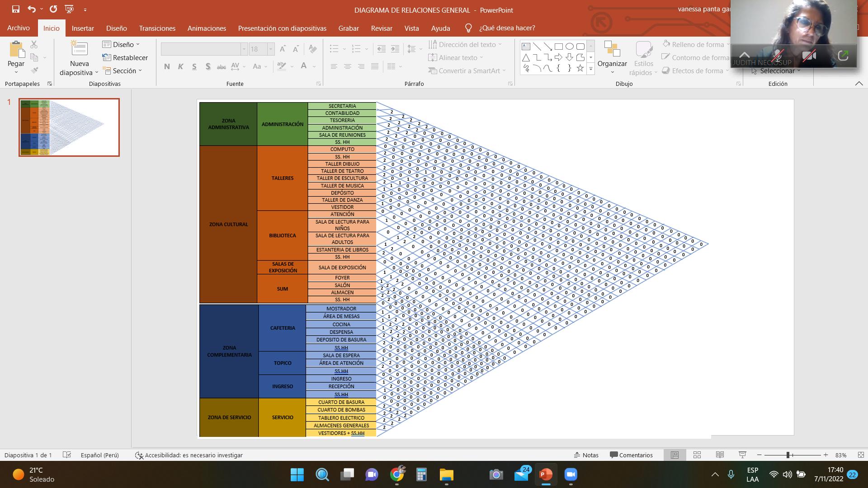868x488 pixels.
Task: Open the Sección dropdown
Action: pos(122,70)
